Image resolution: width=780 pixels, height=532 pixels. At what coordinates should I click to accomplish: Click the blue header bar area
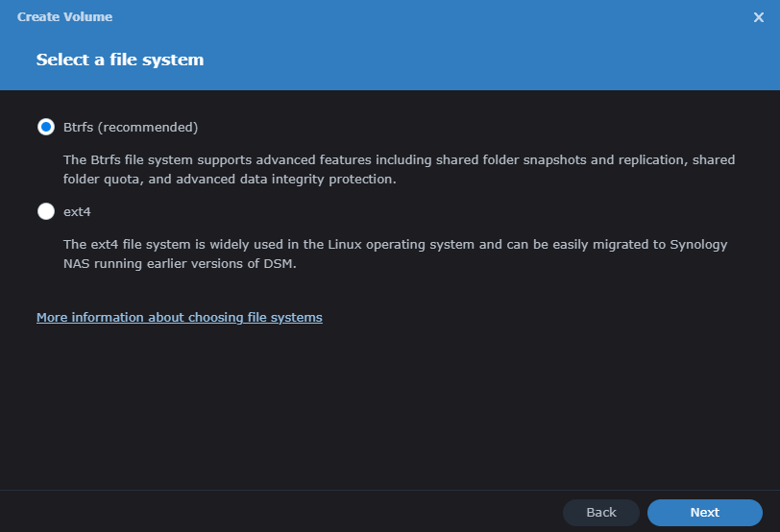click(390, 45)
